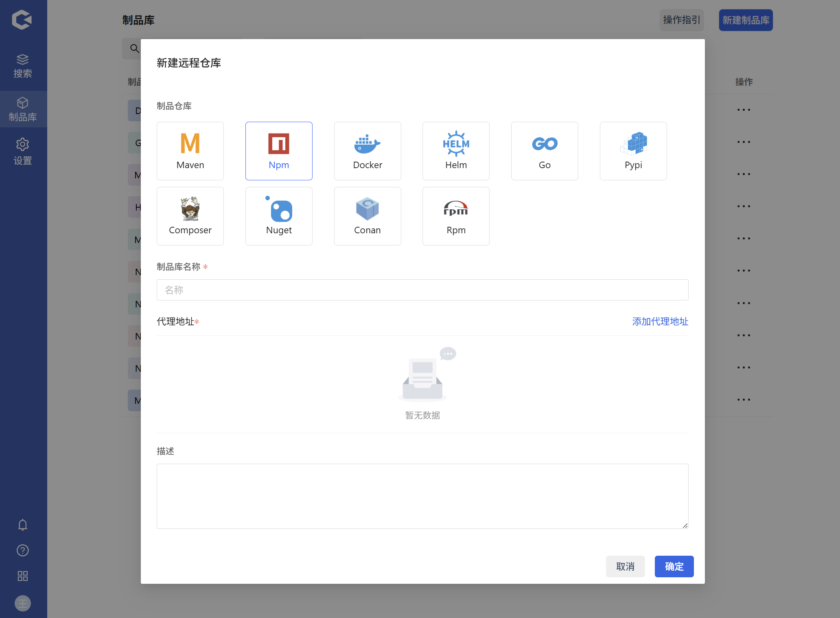Click into the description textarea
This screenshot has height=618, width=840.
tap(422, 496)
